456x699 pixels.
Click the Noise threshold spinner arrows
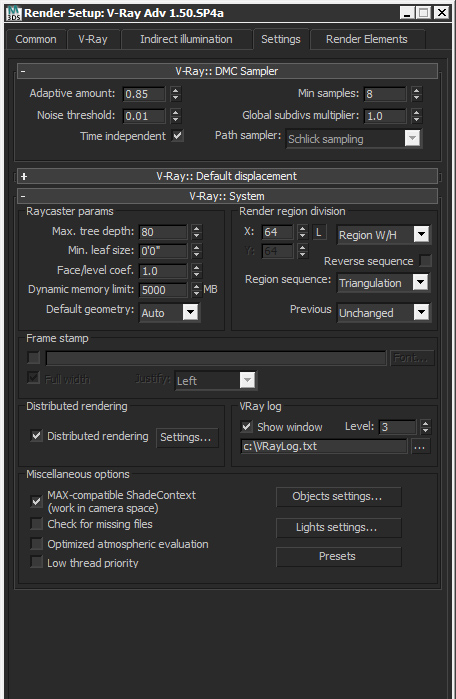pos(176,116)
